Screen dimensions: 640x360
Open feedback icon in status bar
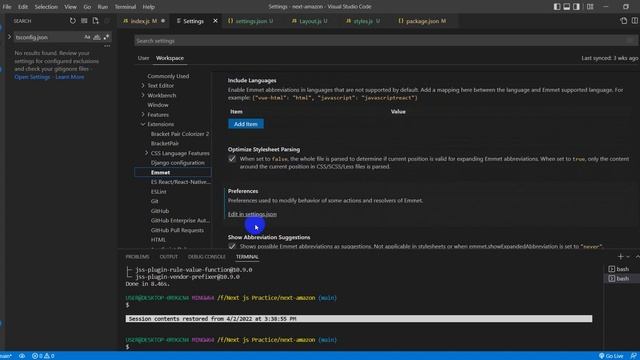pos(633,356)
